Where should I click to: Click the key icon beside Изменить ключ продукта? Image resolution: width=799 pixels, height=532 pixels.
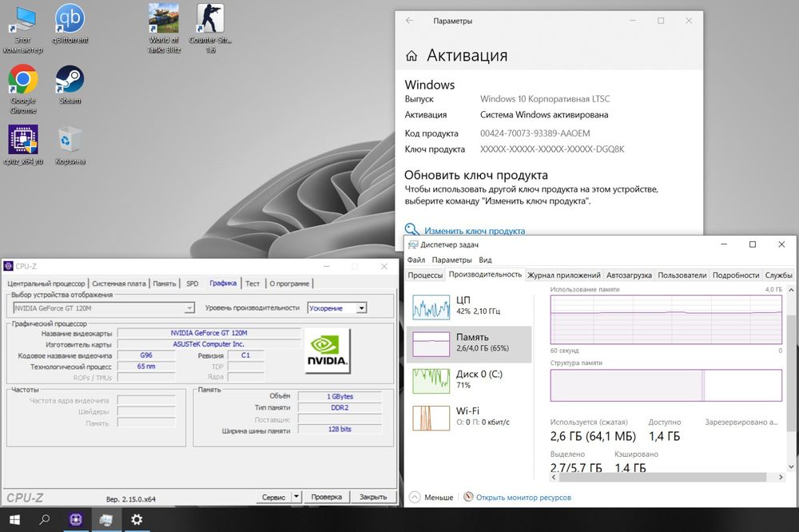[411, 229]
